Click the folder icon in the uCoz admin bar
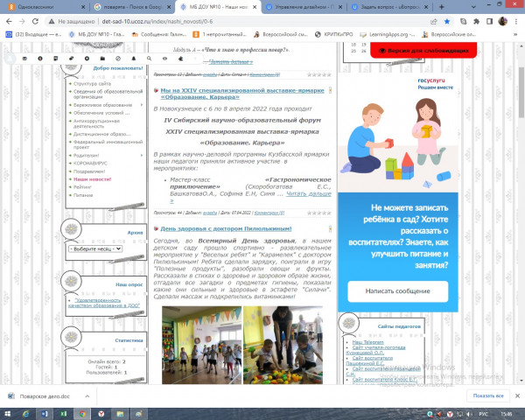 pos(102,59)
